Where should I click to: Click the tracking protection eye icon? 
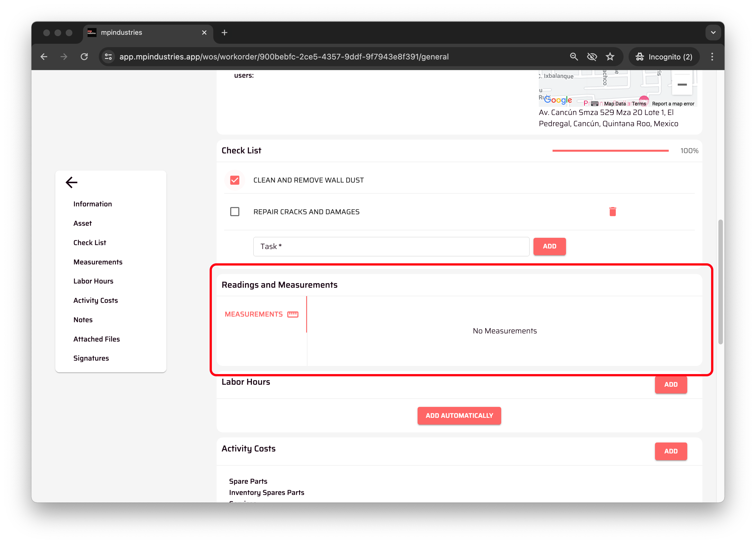pyautogui.click(x=592, y=57)
